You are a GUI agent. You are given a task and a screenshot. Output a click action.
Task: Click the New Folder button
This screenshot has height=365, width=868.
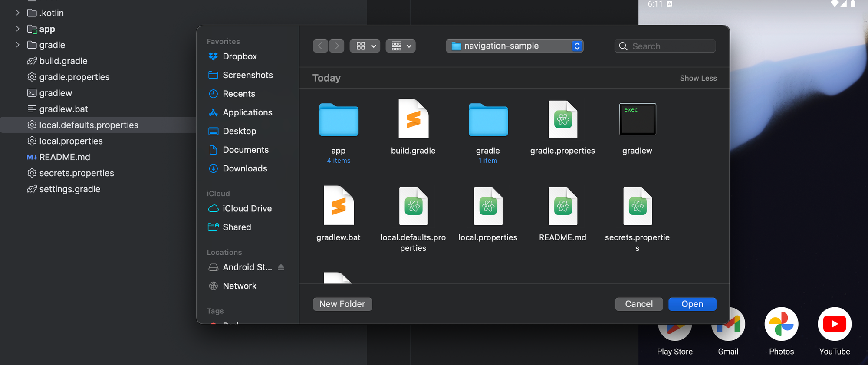click(342, 304)
